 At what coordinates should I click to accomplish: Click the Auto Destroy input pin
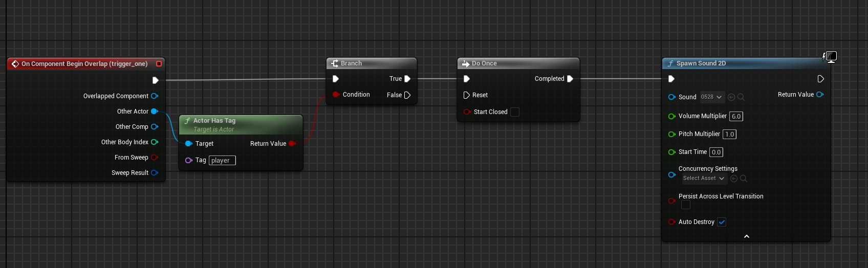(672, 222)
